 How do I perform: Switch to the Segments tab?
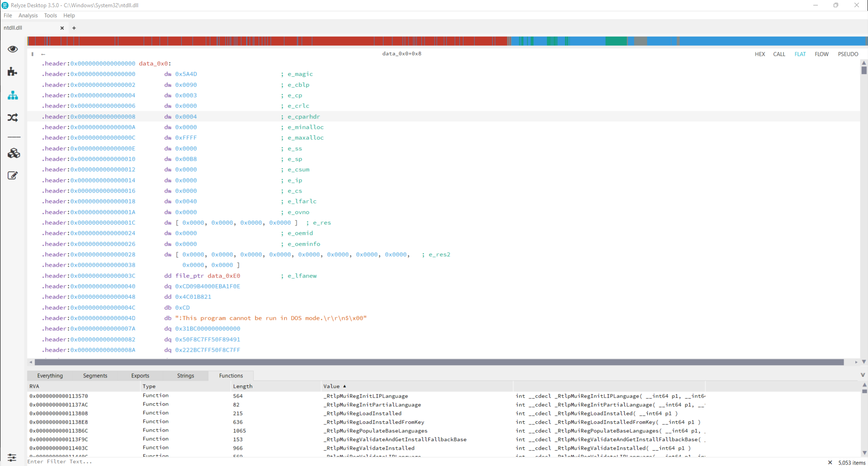click(x=95, y=376)
